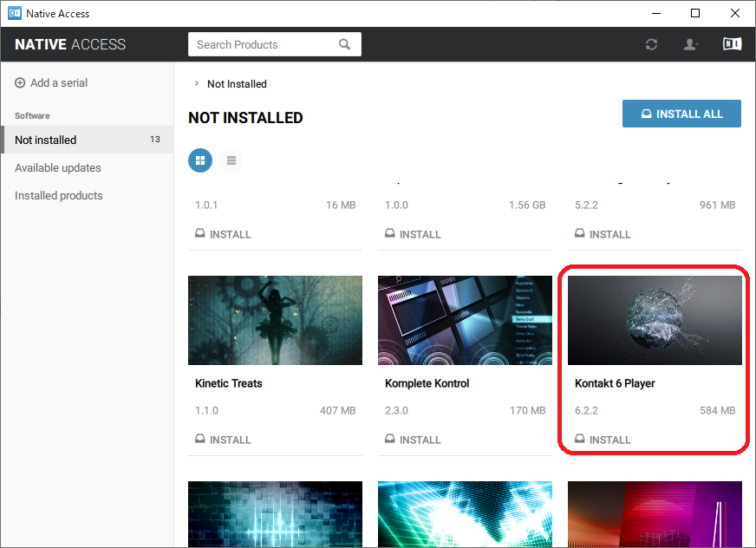This screenshot has height=548, width=756.
Task: Install Komplete Kontrol
Action: tap(413, 440)
